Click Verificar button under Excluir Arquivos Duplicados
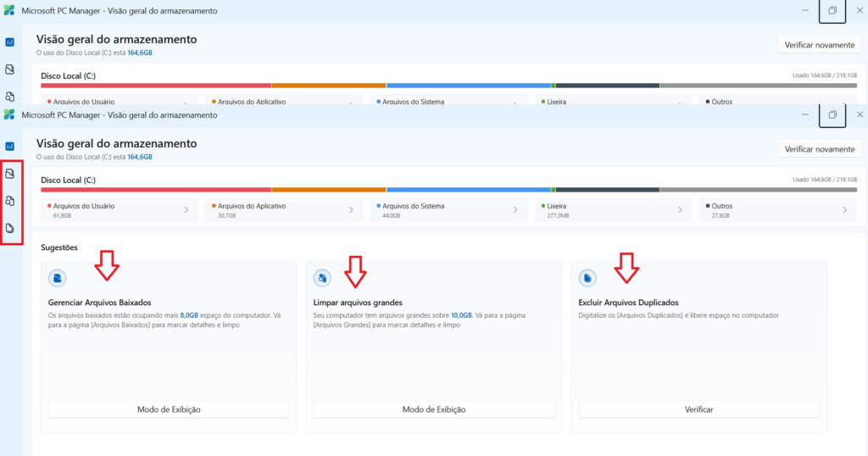Viewport: 868px width, 456px height. point(698,409)
